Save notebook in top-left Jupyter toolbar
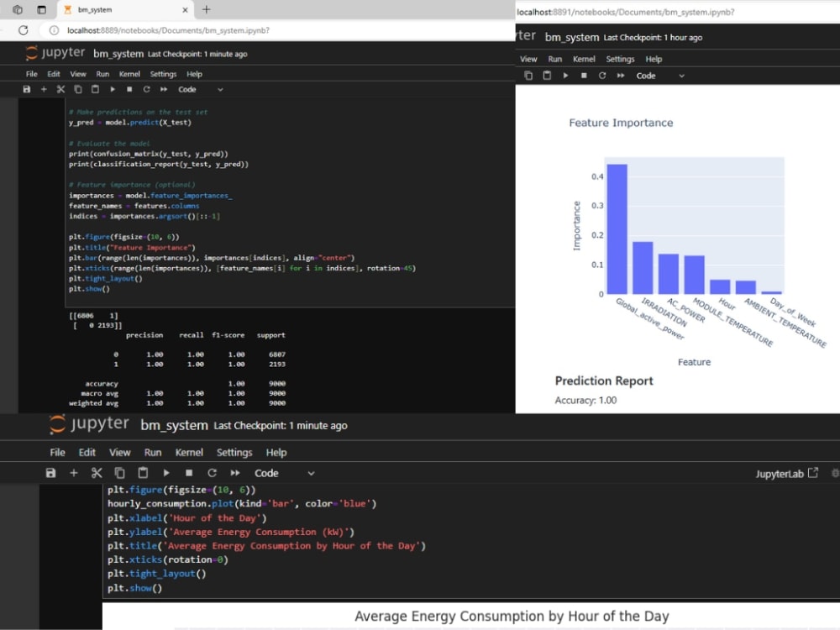Viewport: 840px width, 630px height. tap(27, 90)
